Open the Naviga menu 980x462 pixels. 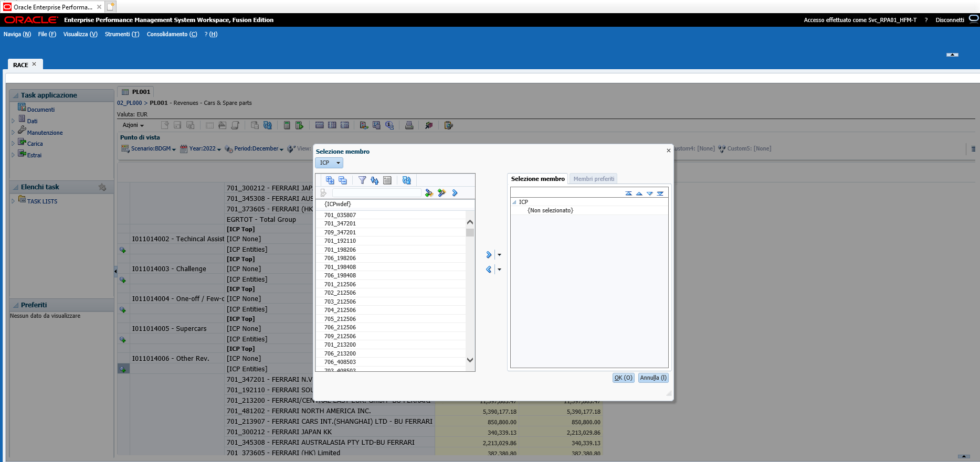pos(17,34)
